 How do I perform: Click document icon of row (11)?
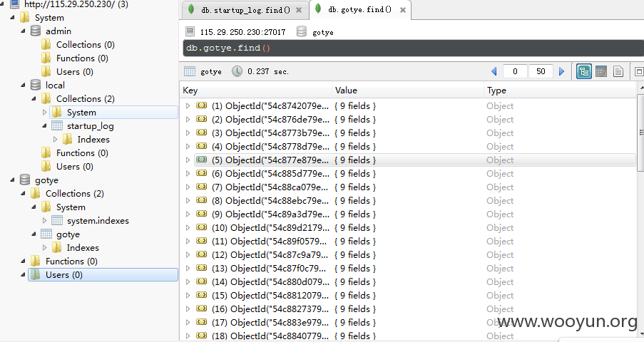click(x=201, y=241)
